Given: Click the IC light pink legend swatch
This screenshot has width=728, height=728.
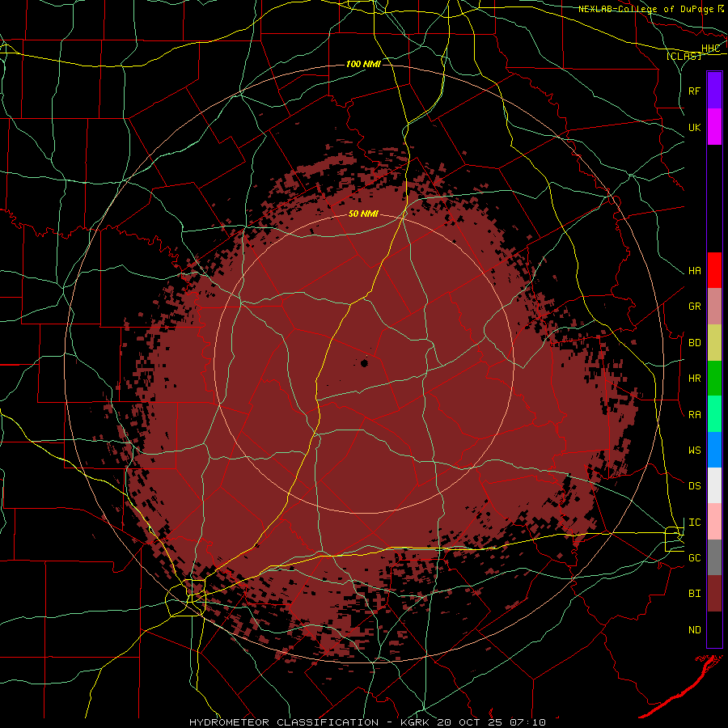Looking at the screenshot, I should [714, 522].
